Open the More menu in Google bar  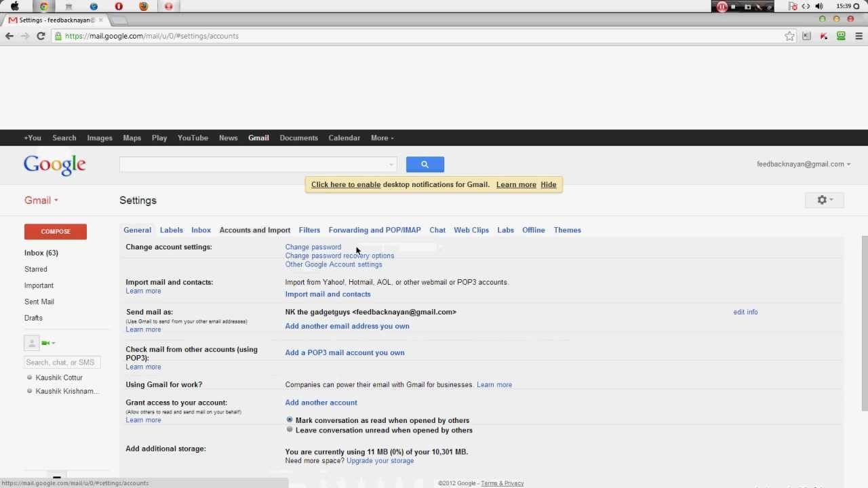382,138
